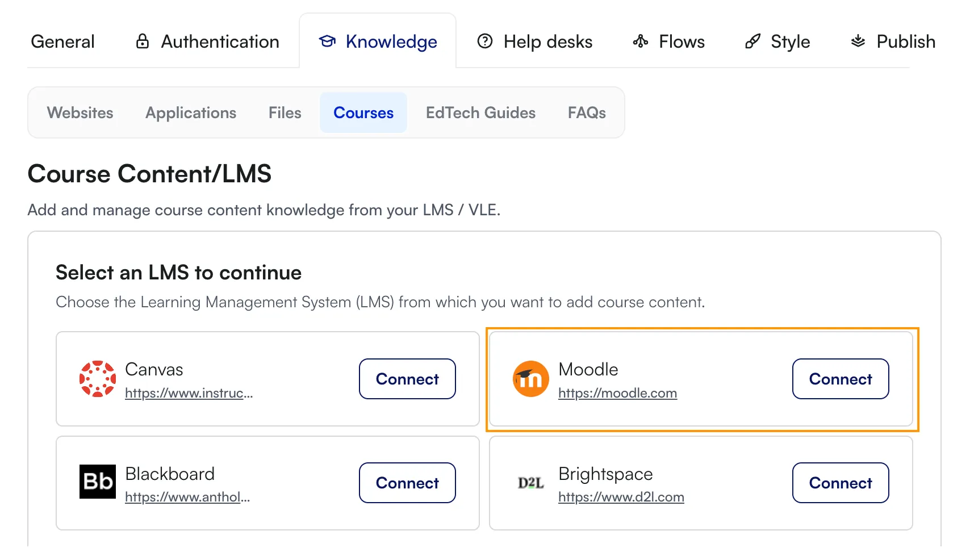970x560 pixels.
Task: Click the Course Content/LMS heading
Action: click(149, 174)
